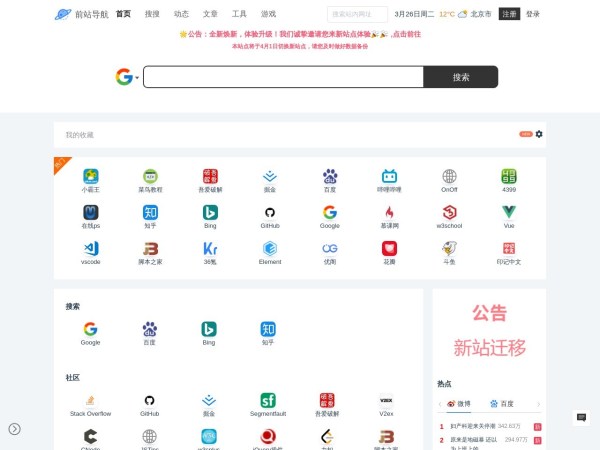
Task: Open the 文章 nav item
Action: (x=210, y=14)
